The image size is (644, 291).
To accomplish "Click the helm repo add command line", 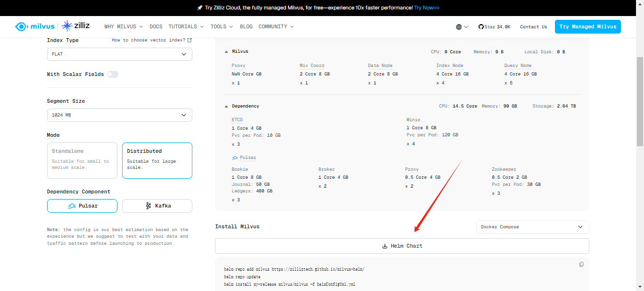I will pos(294,269).
